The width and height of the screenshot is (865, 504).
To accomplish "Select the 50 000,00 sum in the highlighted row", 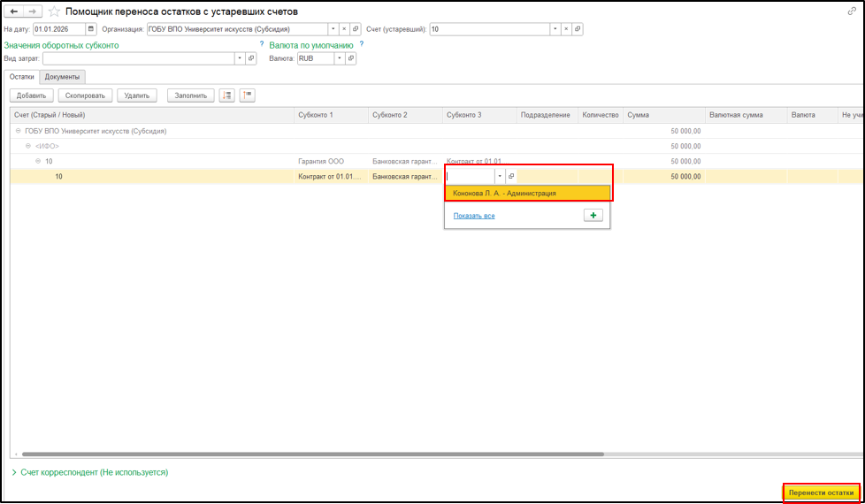I will [x=664, y=177].
